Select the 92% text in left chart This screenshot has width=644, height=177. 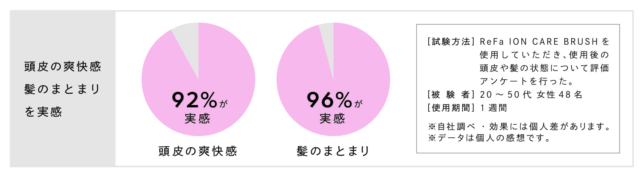coord(194,100)
